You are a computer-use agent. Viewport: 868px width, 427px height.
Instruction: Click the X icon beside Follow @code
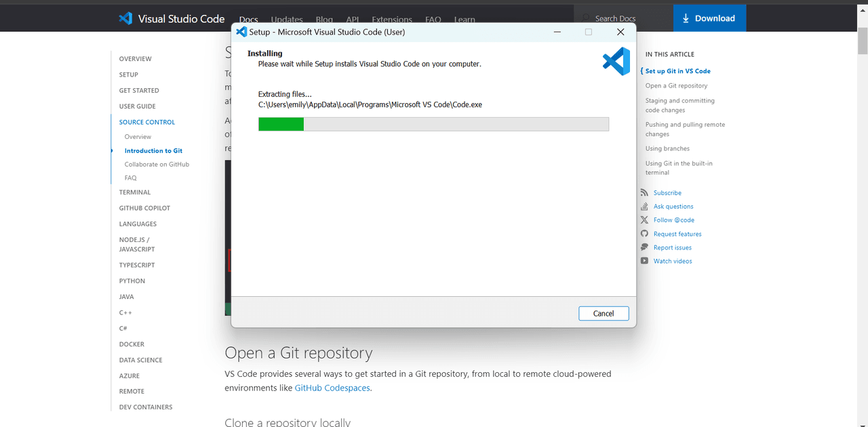(x=644, y=220)
